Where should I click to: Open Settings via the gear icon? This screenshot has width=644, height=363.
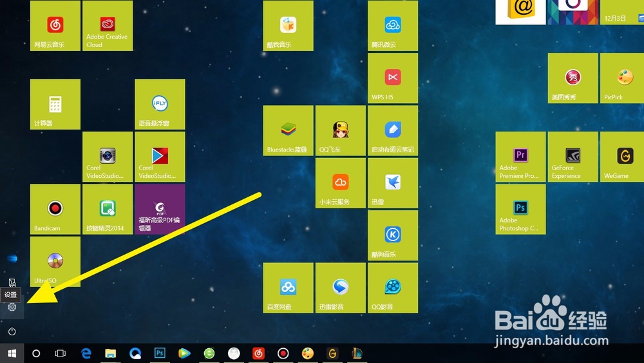[12, 307]
